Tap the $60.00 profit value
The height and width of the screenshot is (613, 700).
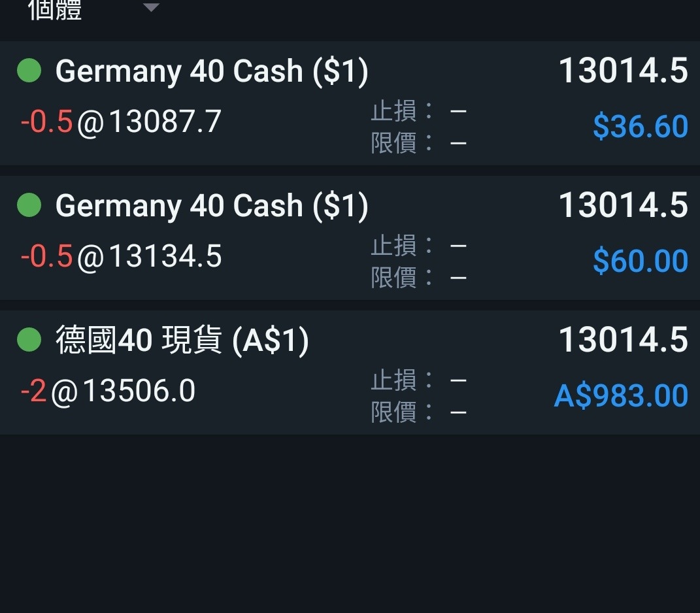[x=640, y=261]
